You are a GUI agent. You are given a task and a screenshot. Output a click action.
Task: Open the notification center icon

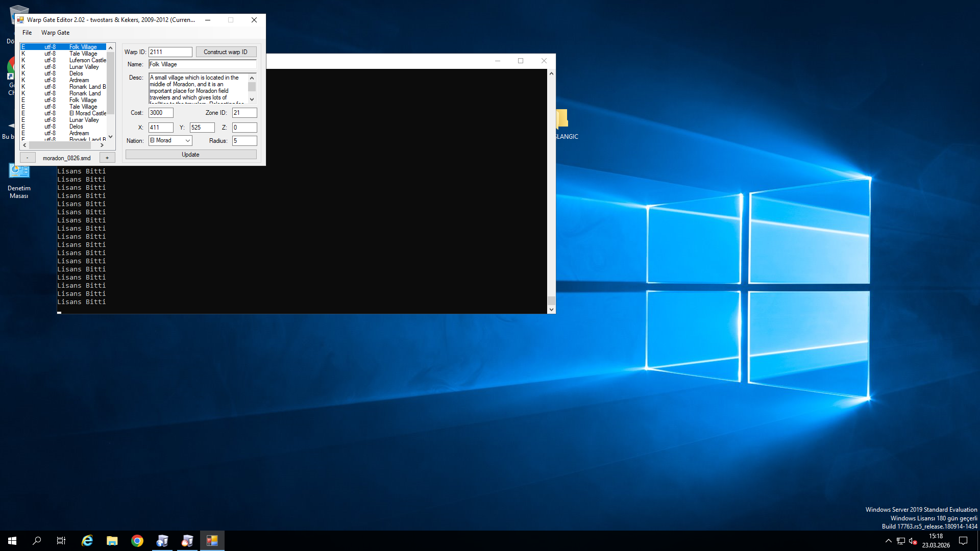coord(963,541)
